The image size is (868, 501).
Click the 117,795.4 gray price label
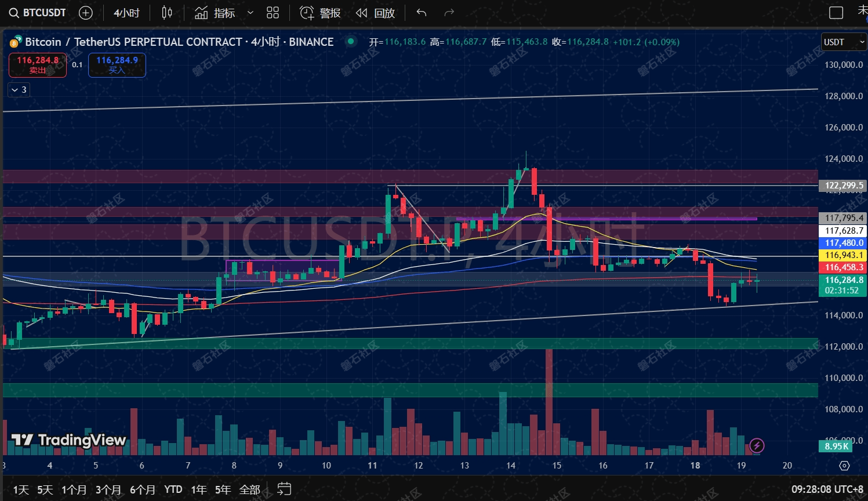[844, 218]
